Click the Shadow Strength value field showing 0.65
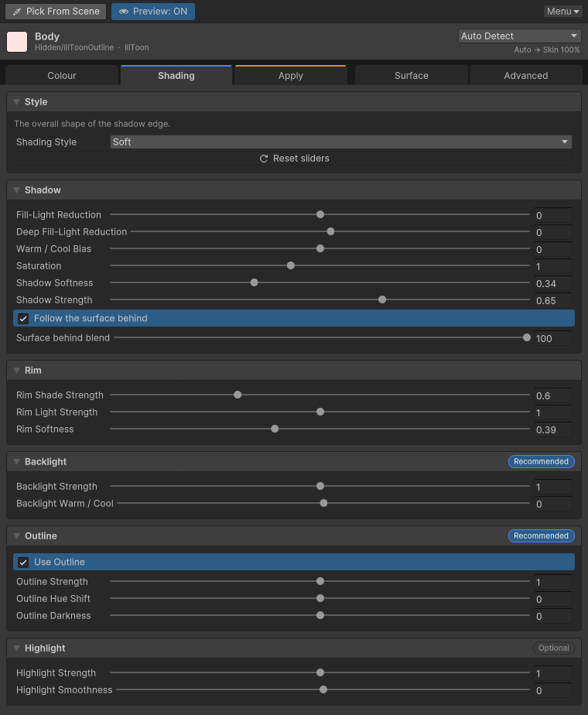Viewport: 588px width, 715px height. click(553, 300)
